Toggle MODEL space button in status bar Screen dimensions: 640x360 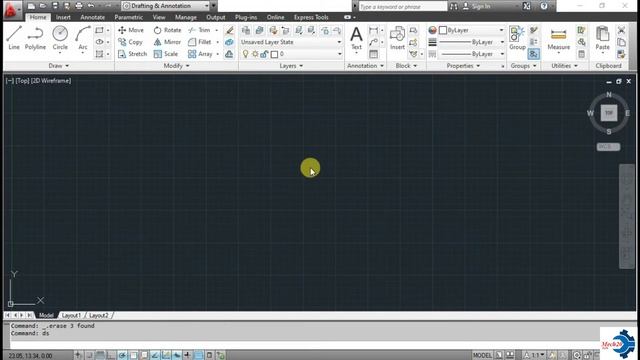point(482,355)
